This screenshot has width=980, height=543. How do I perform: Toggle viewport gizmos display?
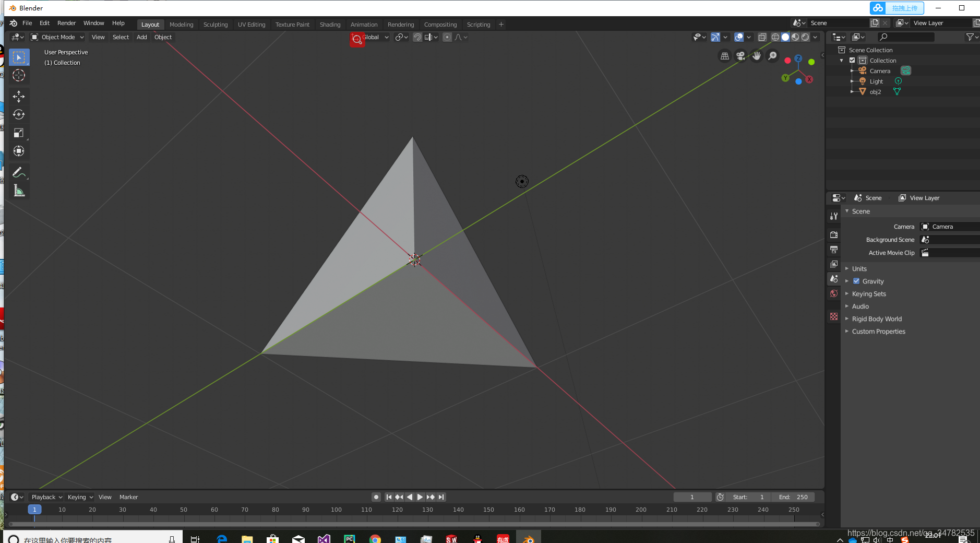coord(715,37)
